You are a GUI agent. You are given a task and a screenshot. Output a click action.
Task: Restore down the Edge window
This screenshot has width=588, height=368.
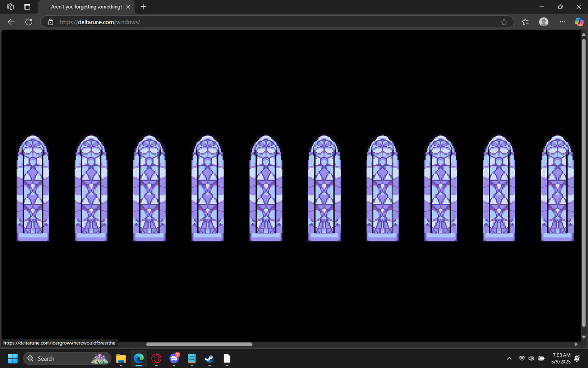[560, 7]
